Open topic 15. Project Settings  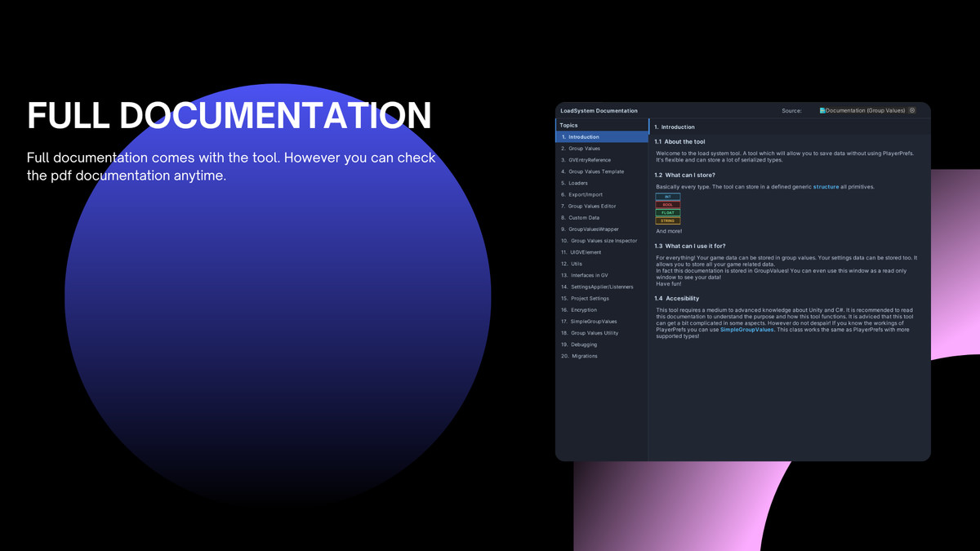click(x=602, y=298)
